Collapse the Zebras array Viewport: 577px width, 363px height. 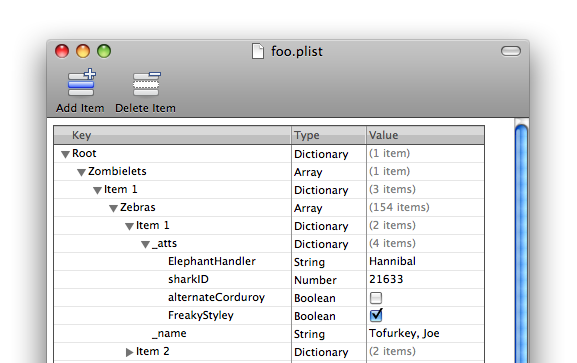click(113, 208)
